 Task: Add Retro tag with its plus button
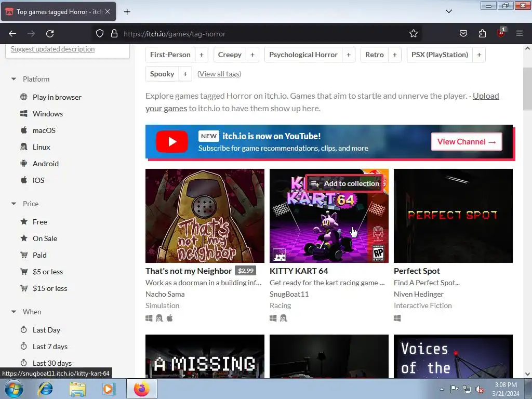point(395,55)
